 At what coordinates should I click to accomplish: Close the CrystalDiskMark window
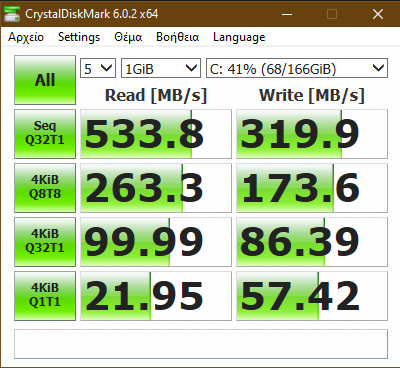tap(378, 14)
